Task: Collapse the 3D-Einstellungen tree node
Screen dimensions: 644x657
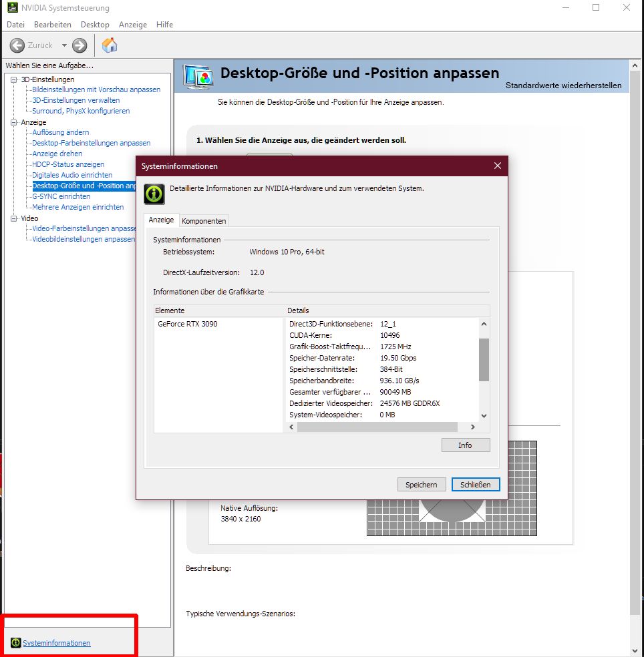Action: click(x=14, y=79)
